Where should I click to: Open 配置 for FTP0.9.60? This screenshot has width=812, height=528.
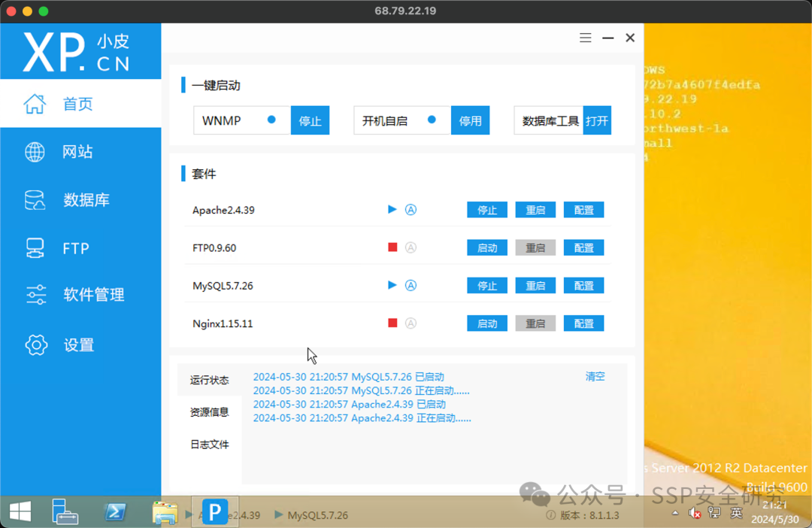pos(583,247)
